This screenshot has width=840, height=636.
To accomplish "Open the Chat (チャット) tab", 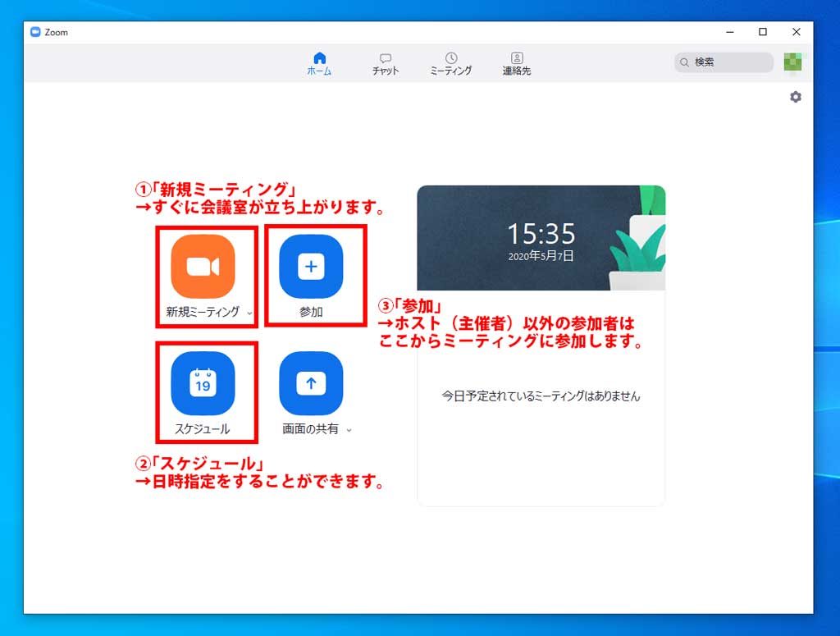I will click(385, 64).
